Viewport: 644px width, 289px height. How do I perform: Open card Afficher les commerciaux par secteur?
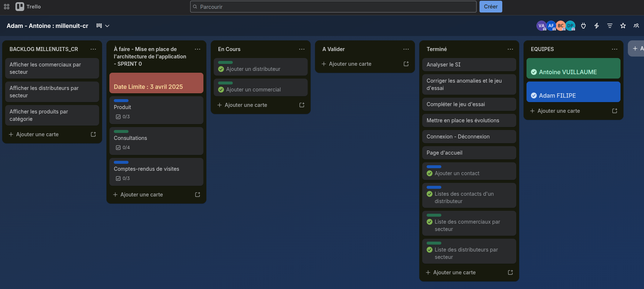click(52, 68)
